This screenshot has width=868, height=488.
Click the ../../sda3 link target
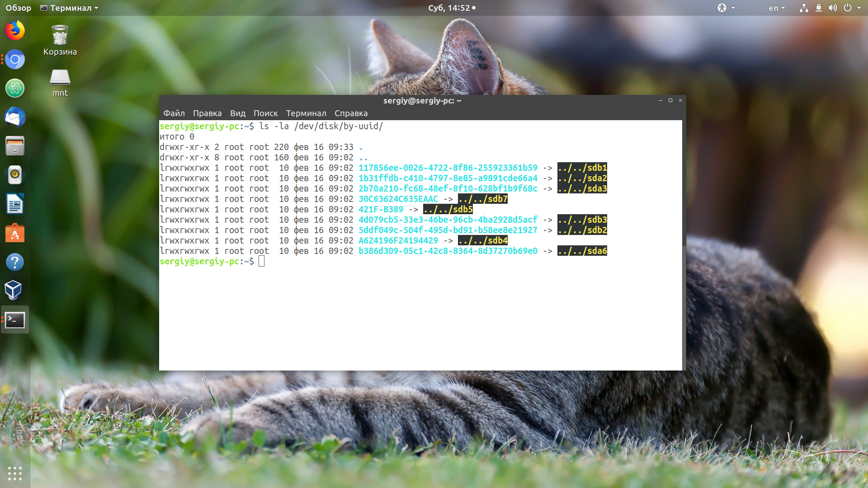582,188
